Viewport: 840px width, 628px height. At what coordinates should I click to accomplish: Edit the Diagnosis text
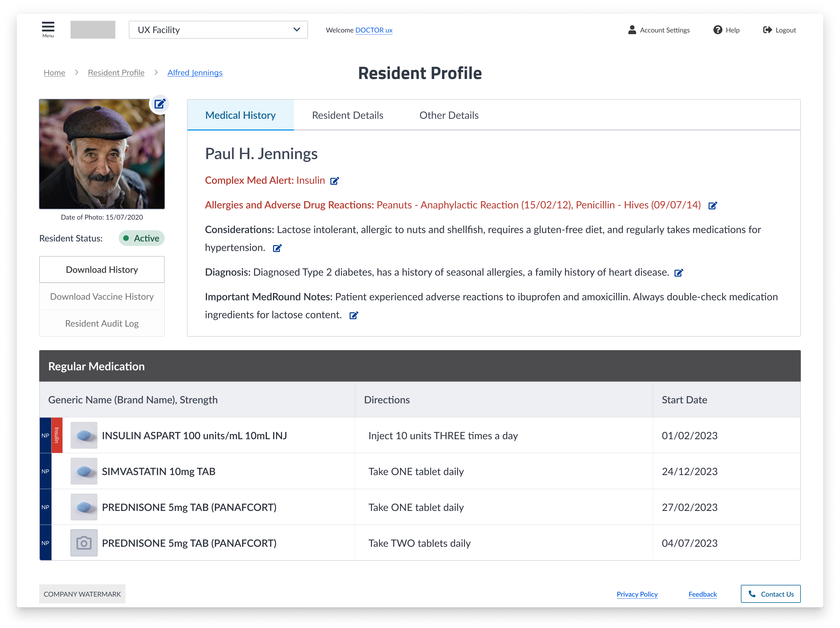click(x=679, y=273)
